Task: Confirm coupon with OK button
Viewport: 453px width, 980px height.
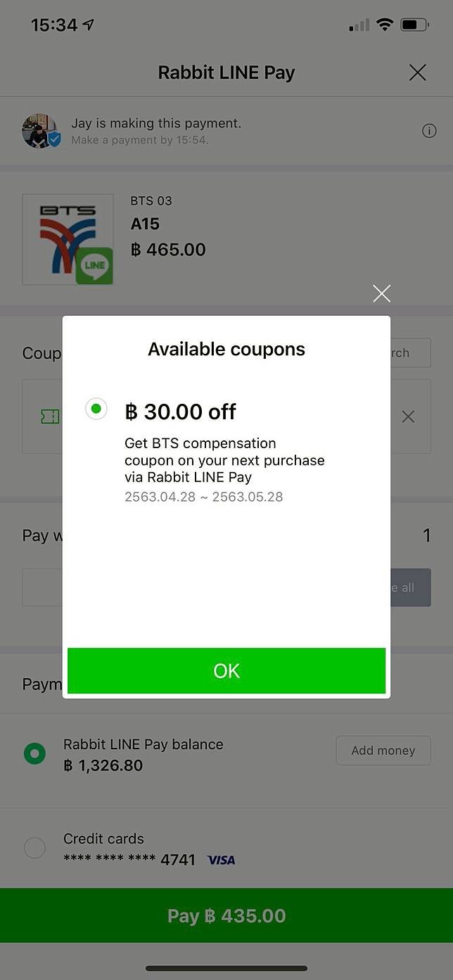Action: (x=226, y=670)
